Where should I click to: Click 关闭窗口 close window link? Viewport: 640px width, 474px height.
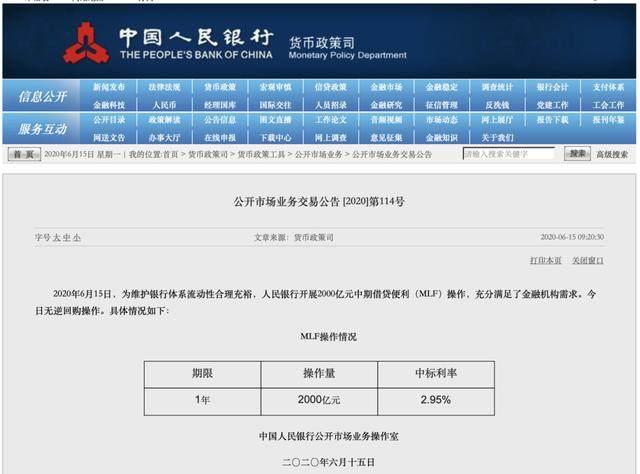[x=588, y=260]
